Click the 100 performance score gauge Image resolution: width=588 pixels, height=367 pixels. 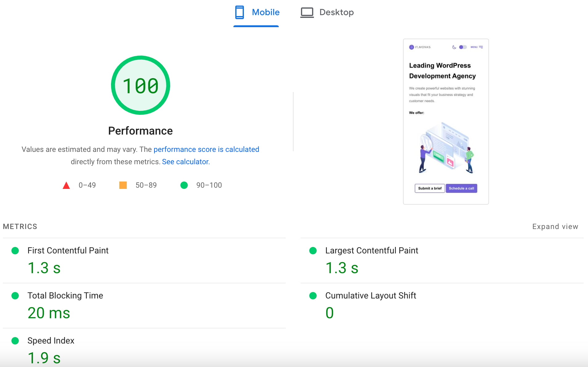click(140, 85)
